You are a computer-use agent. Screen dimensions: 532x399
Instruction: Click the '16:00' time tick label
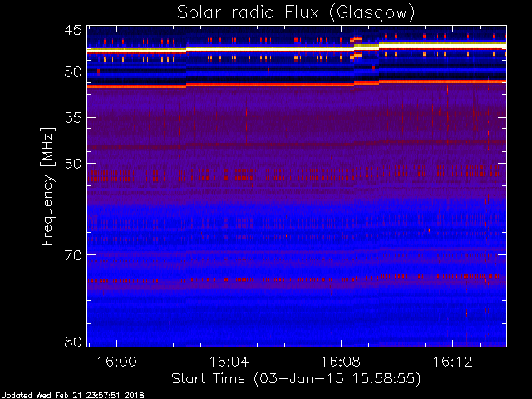coord(116,362)
